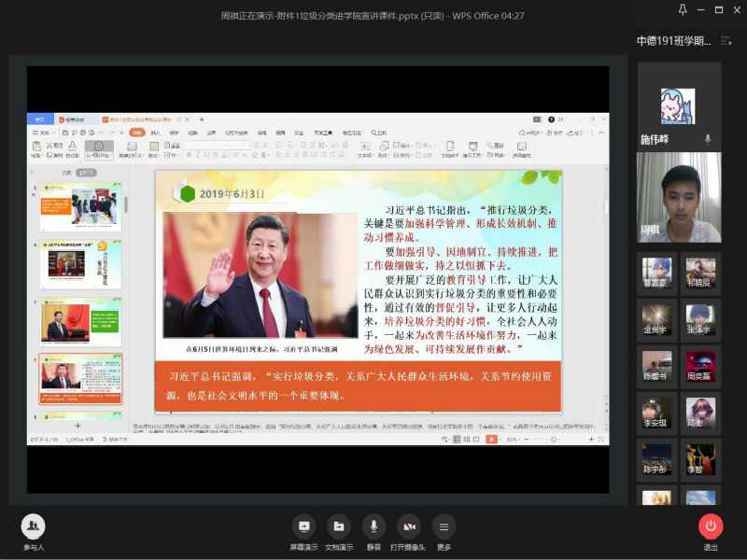Click the zoom slider handle in status bar
The image size is (747, 560).
[x=554, y=440]
